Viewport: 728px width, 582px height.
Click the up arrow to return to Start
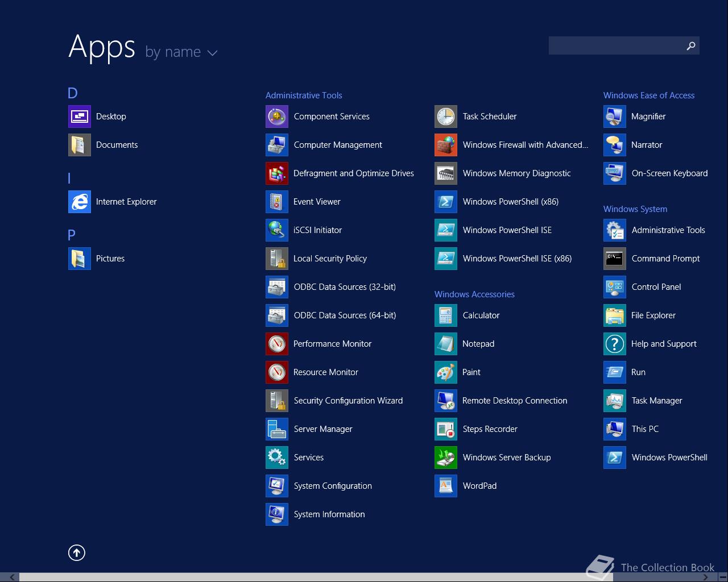(x=77, y=552)
